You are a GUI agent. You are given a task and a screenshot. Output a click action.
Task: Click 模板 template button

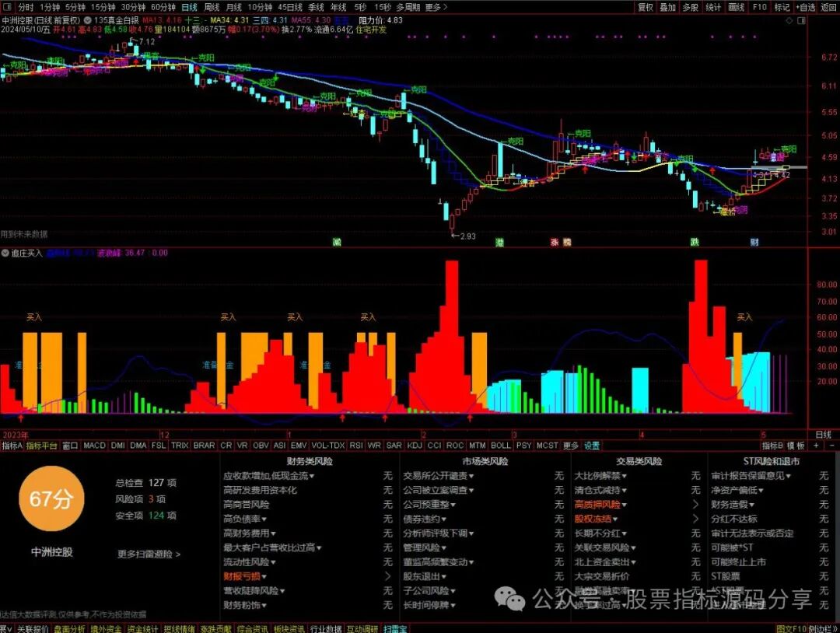pos(796,446)
